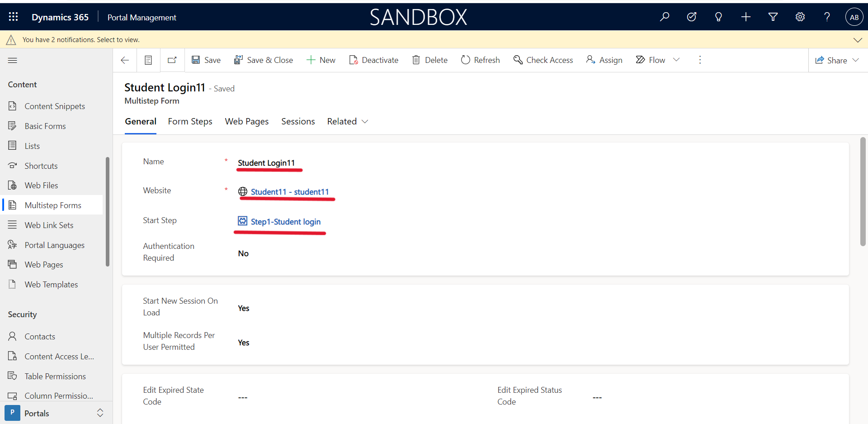Click the quick create plus icon
This screenshot has width=868, height=424.
tap(745, 17)
